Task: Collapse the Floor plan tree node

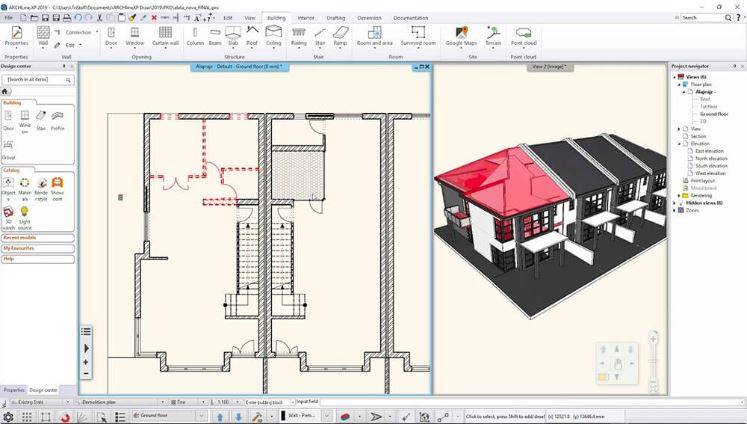Action: (679, 84)
